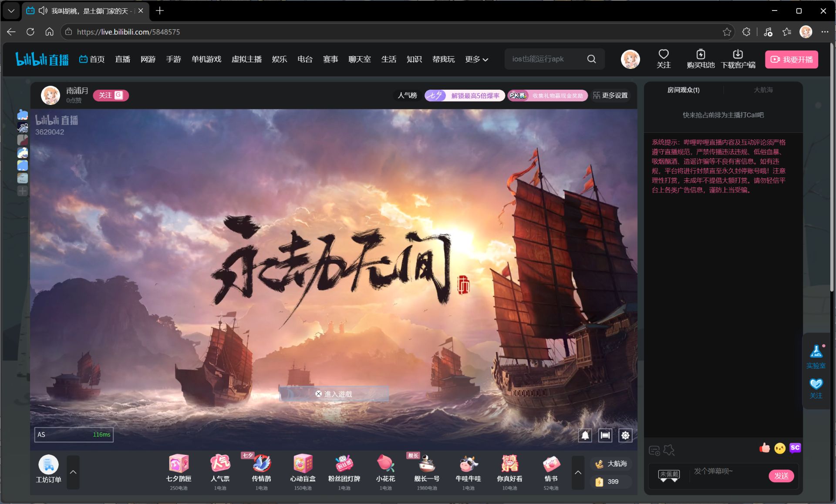The width and height of the screenshot is (836, 504).
Task: Open the PK赛 收集礼物赢现金奖励 banner
Action: [547, 95]
